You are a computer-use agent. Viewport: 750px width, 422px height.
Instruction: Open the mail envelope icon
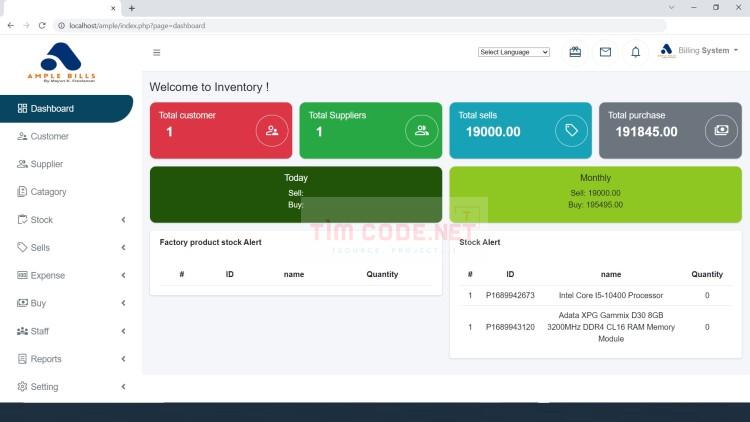[605, 52]
